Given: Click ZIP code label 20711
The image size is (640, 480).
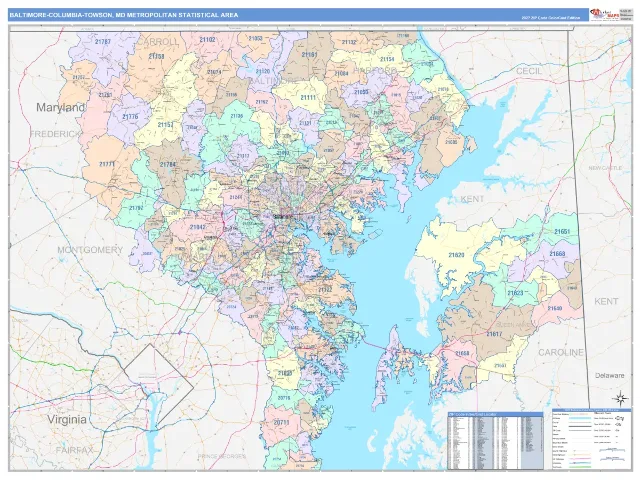Looking at the screenshot, I should point(281,422).
